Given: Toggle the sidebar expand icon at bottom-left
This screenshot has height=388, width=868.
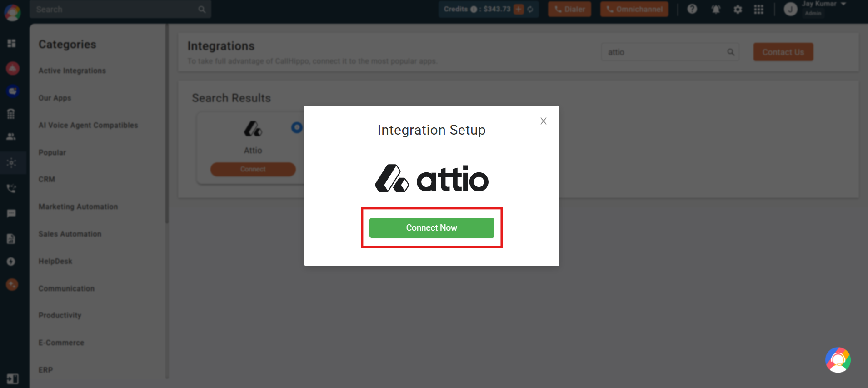Looking at the screenshot, I should pyautogui.click(x=13, y=378).
